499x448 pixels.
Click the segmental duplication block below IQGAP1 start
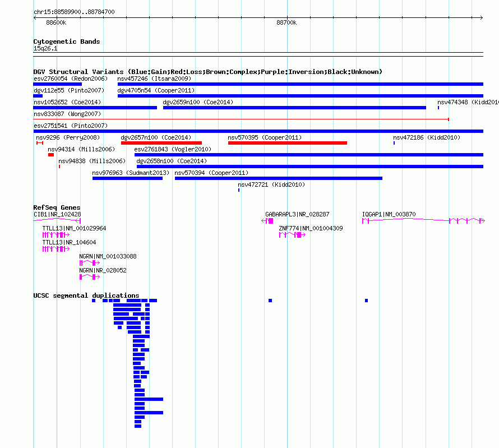(x=366, y=301)
